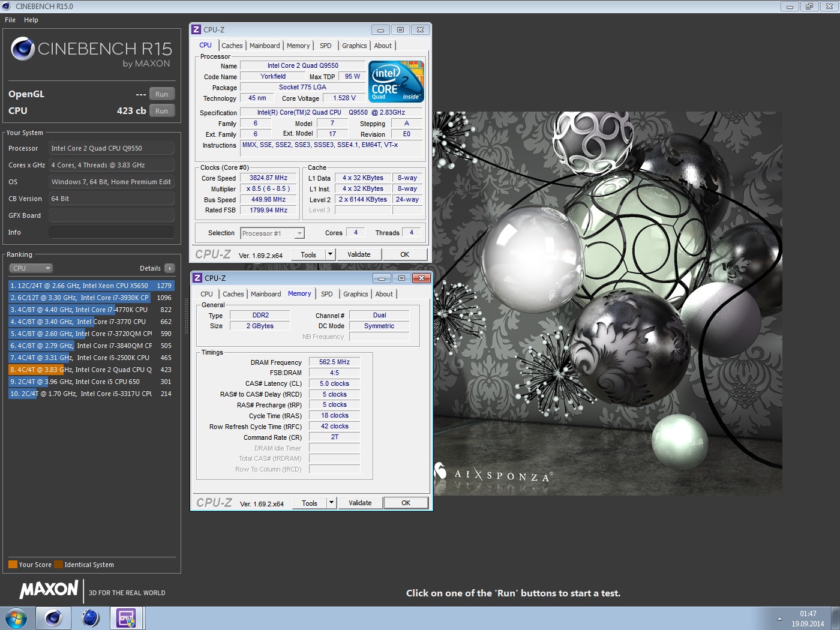Select ranking row 10 Core i5-3317U

(x=91, y=394)
